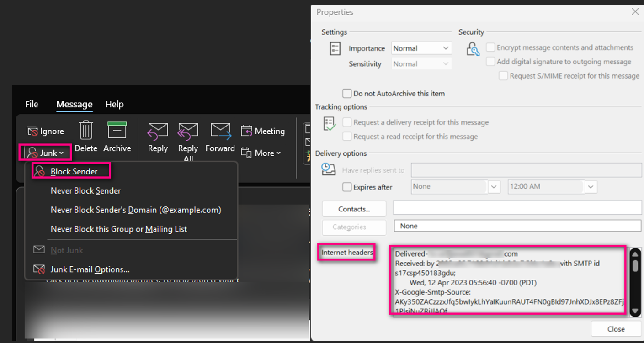
Task: Click the Meeting reply icon
Action: coord(247,131)
